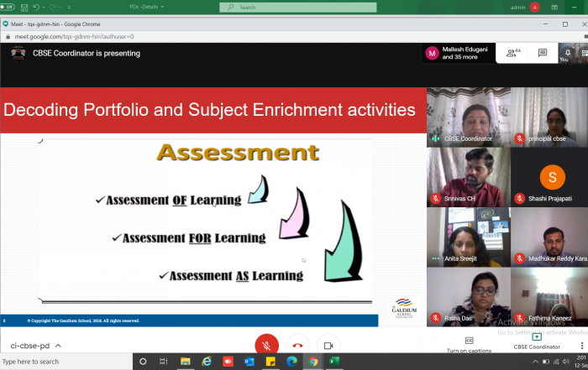
Task: Select principal cbse video tile
Action: (549, 117)
